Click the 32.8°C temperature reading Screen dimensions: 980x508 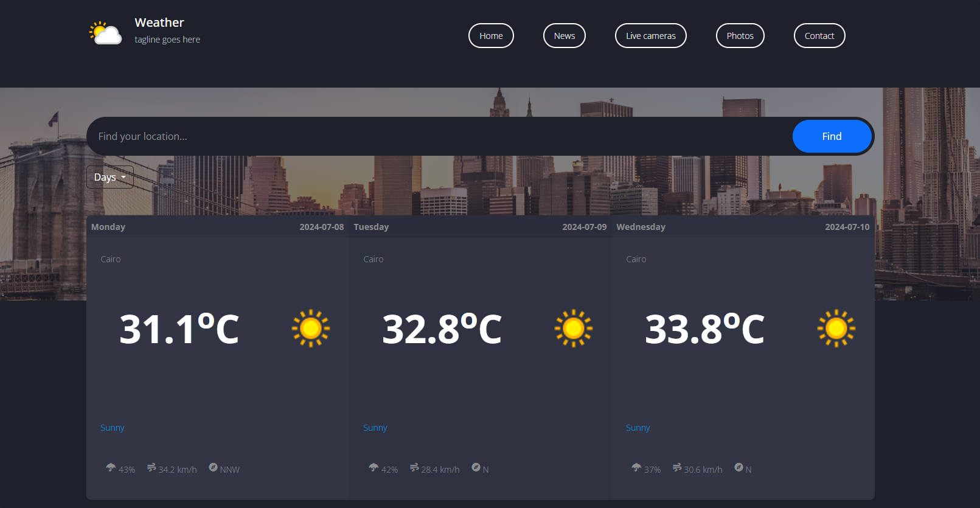click(x=442, y=329)
